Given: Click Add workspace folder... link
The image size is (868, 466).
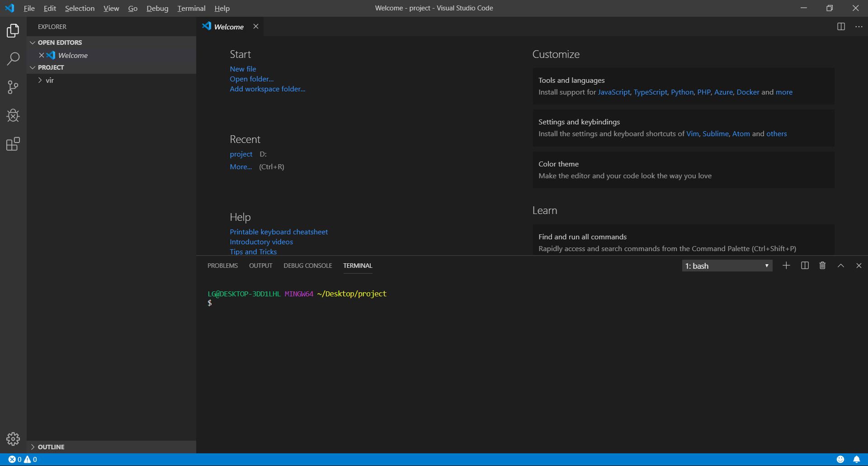Looking at the screenshot, I should (x=267, y=89).
